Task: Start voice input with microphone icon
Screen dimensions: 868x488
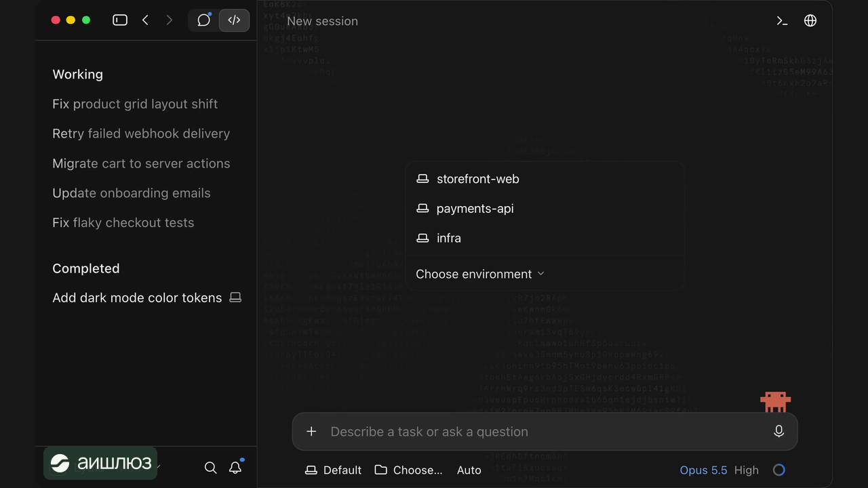Action: point(778,432)
